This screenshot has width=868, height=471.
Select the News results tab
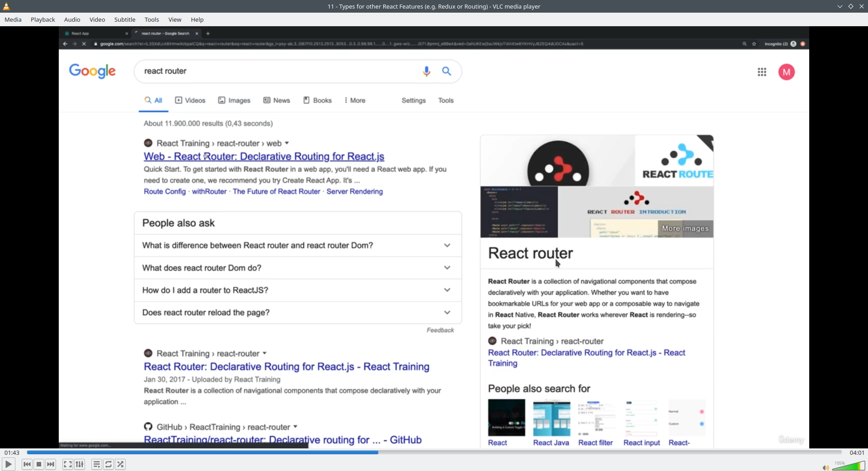click(x=277, y=101)
